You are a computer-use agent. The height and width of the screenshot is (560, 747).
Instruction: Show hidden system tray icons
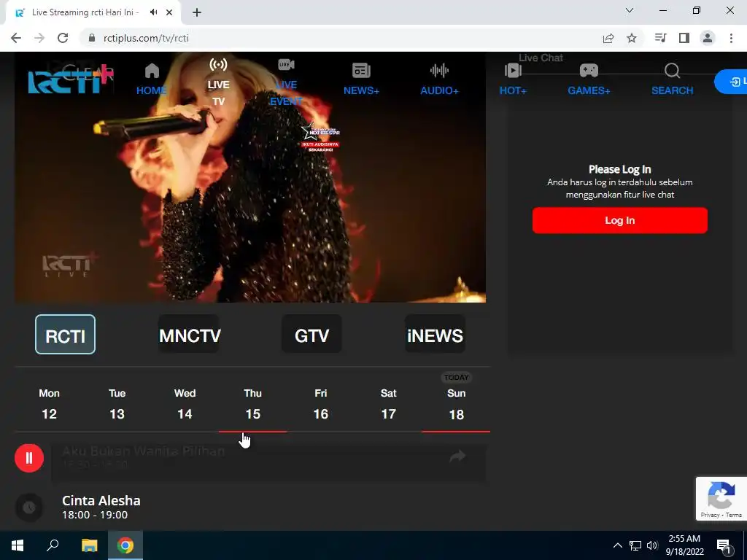[x=617, y=545]
